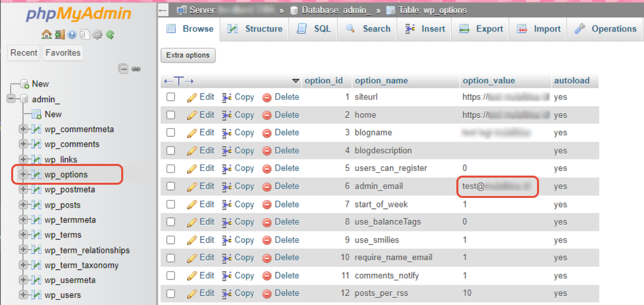Click the admin_ database icon in tree
Image resolution: width=644 pixels, height=305 pixels.
coord(24,99)
